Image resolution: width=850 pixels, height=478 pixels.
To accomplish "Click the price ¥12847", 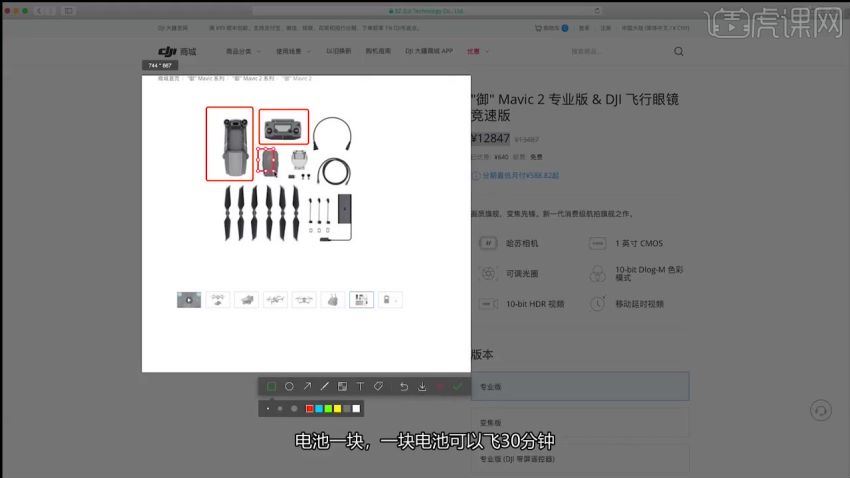I will [x=491, y=138].
